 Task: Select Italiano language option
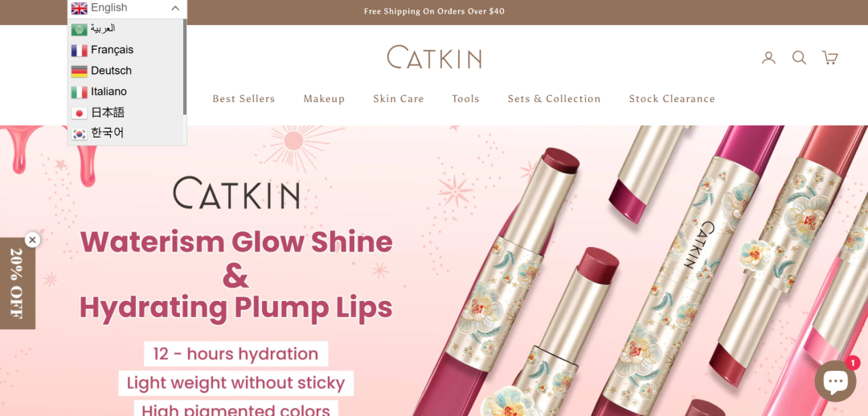[x=127, y=92]
